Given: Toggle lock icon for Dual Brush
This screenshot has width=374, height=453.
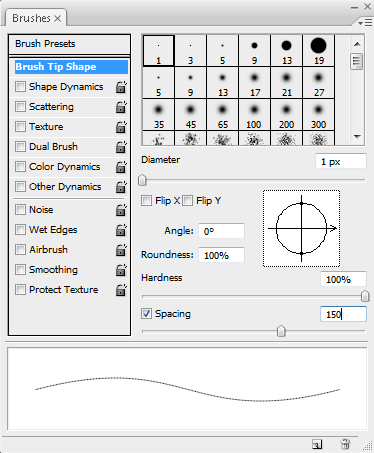Looking at the screenshot, I should coord(121,147).
